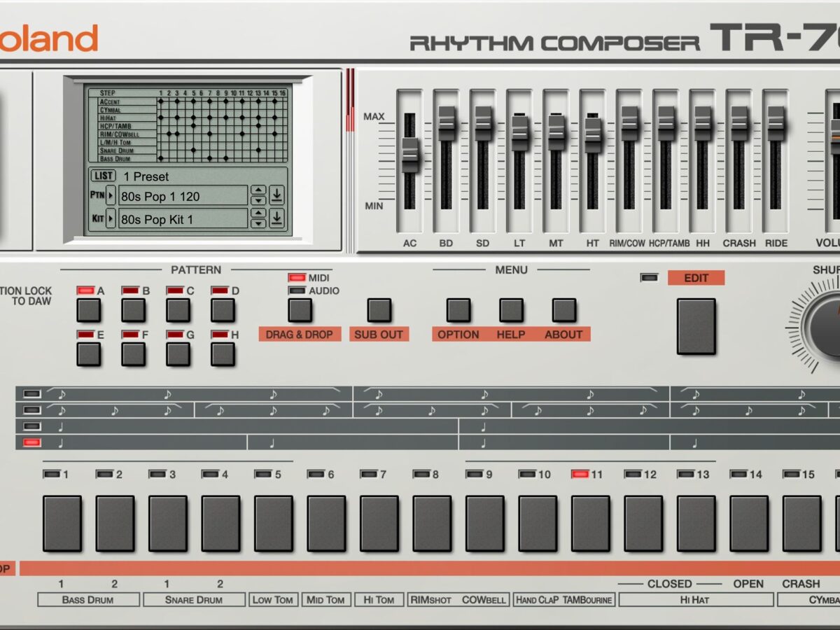The height and width of the screenshot is (630, 840).
Task: Tap step button 5
Action: coord(274,524)
